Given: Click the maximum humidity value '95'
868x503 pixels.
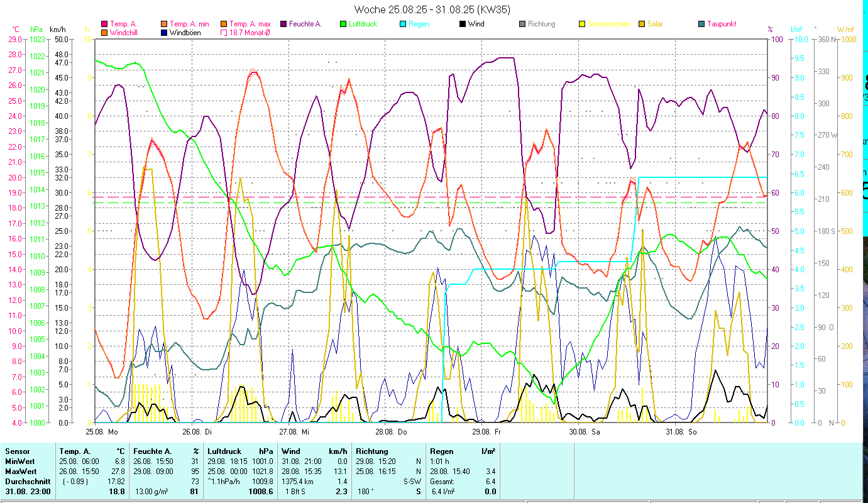Looking at the screenshot, I should click(195, 471).
